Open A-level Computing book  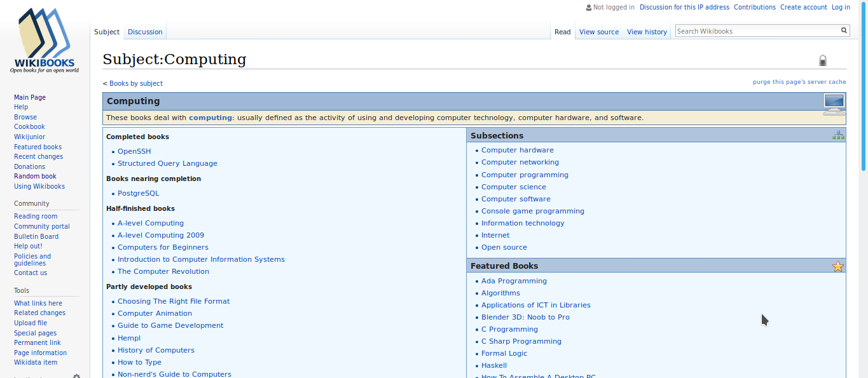(151, 223)
